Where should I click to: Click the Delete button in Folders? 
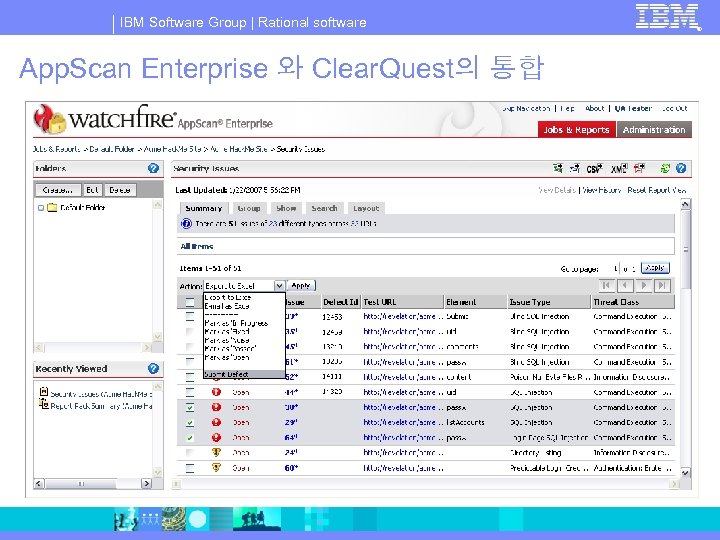tap(120, 190)
